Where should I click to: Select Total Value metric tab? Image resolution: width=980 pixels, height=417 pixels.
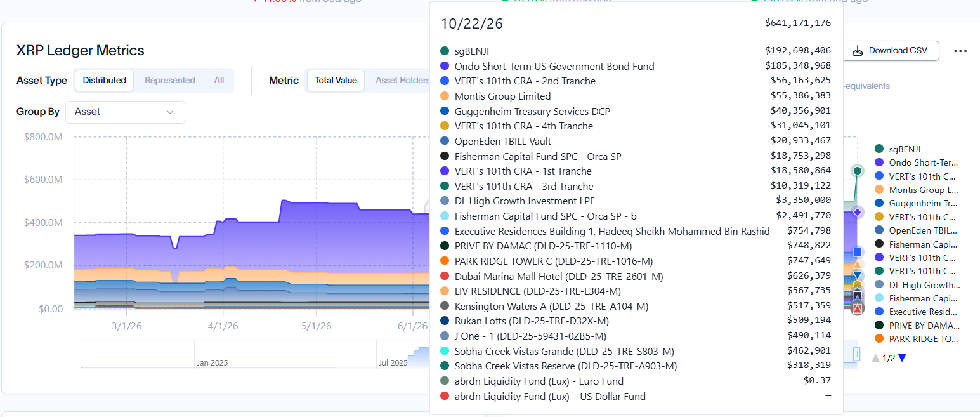(336, 81)
